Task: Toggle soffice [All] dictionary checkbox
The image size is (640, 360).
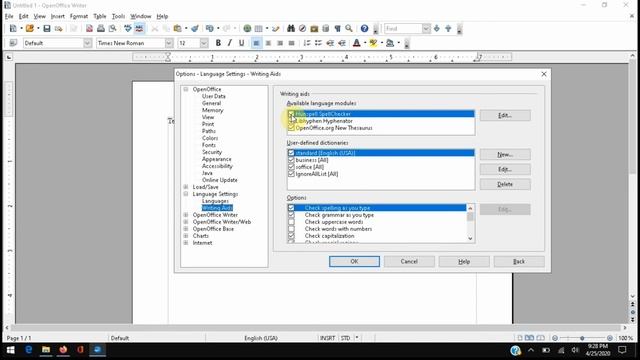Action: click(291, 167)
